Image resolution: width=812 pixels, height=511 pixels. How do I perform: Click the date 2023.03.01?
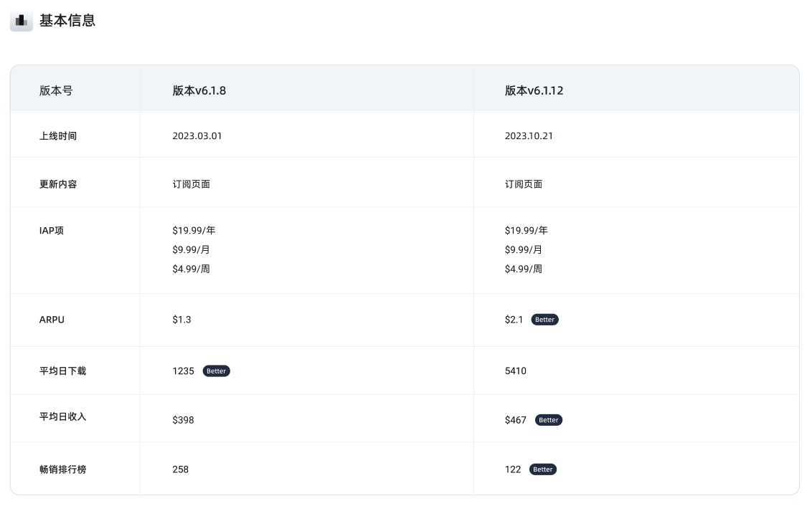point(197,135)
